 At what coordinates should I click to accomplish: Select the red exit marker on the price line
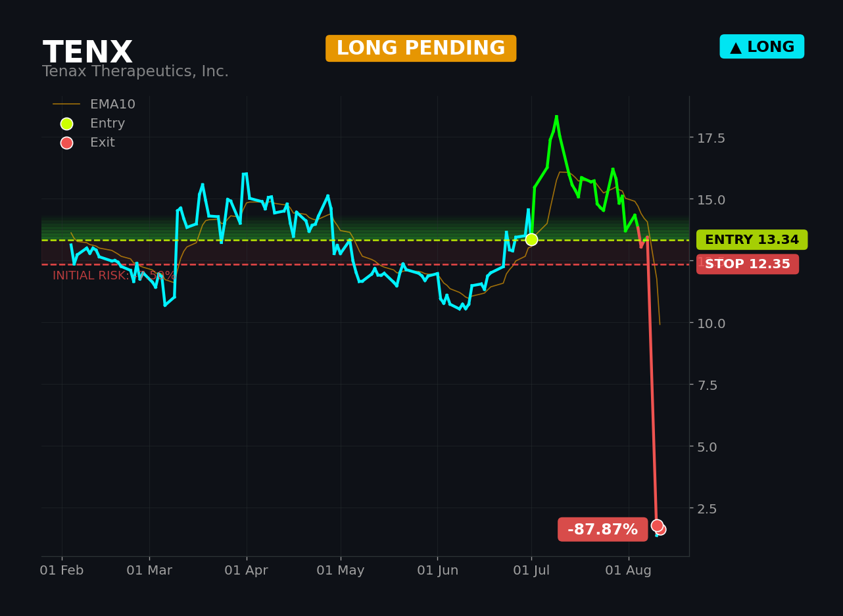(657, 525)
